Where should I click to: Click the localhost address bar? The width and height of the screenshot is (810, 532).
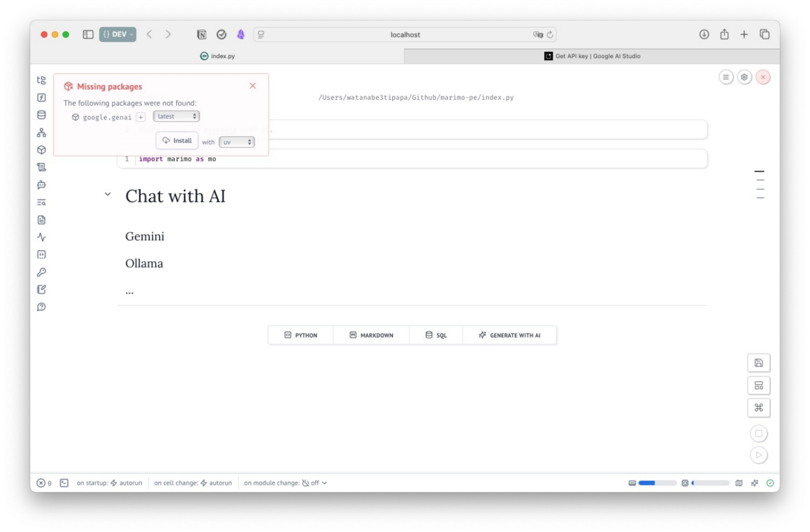[405, 35]
